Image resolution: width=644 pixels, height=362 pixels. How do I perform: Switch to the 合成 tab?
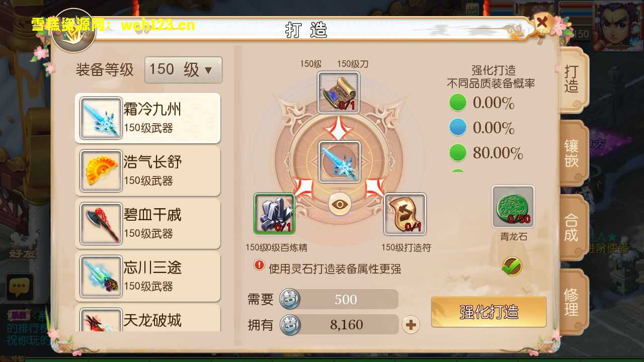click(x=573, y=228)
